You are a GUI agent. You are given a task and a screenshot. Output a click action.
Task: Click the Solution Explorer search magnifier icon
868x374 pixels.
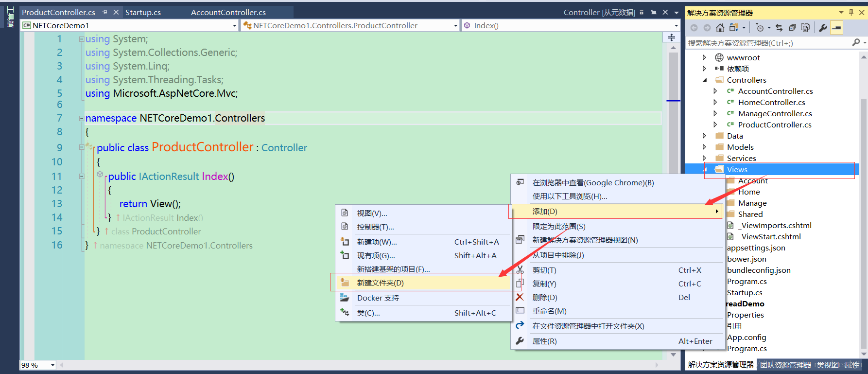click(856, 43)
